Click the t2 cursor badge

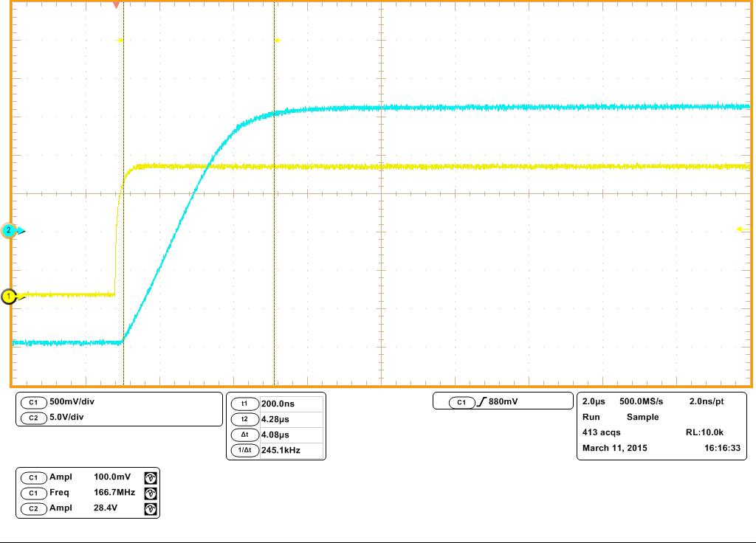click(x=244, y=419)
